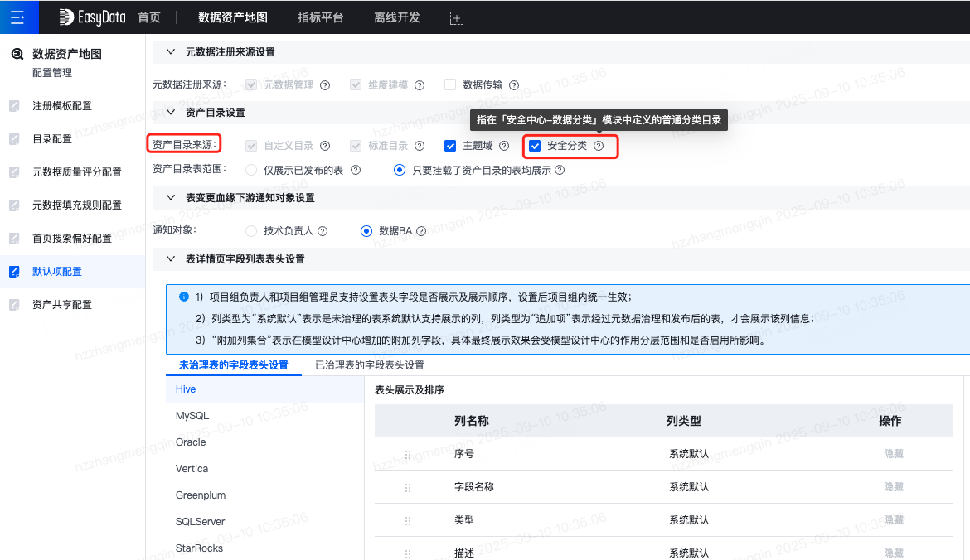Choose 技术负责人 as notification target

[x=251, y=231]
